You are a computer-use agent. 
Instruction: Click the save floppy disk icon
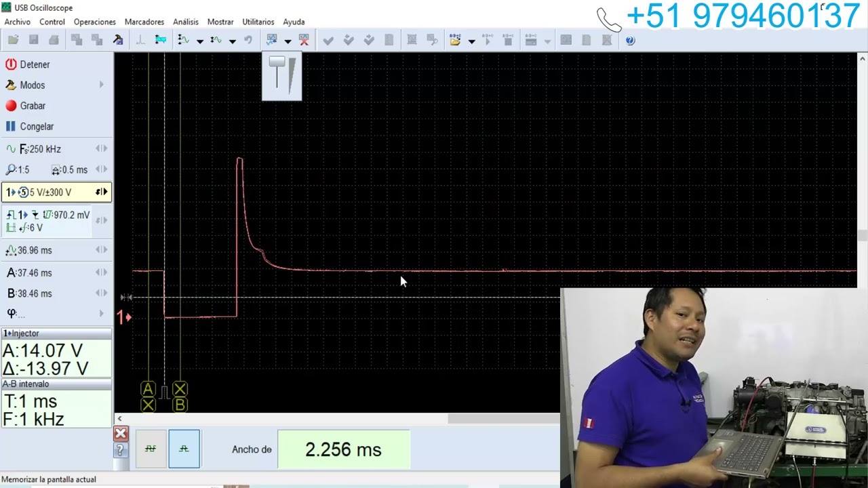tap(33, 41)
